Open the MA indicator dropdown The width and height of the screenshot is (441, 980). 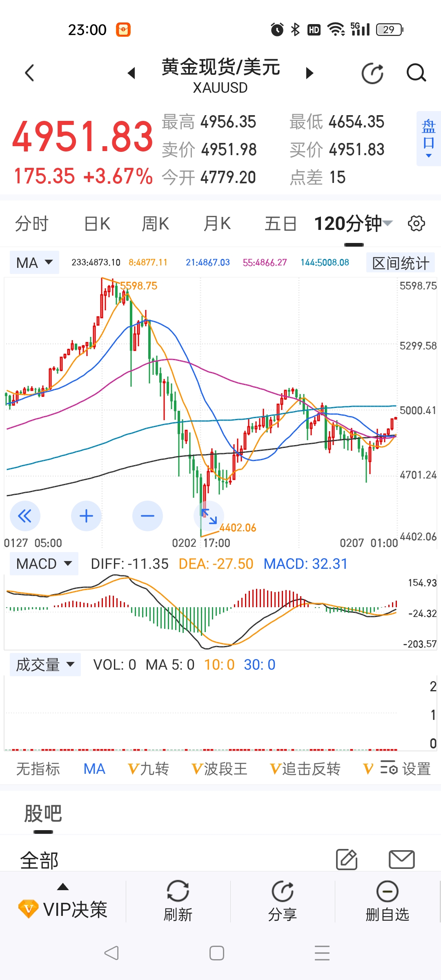pos(35,263)
